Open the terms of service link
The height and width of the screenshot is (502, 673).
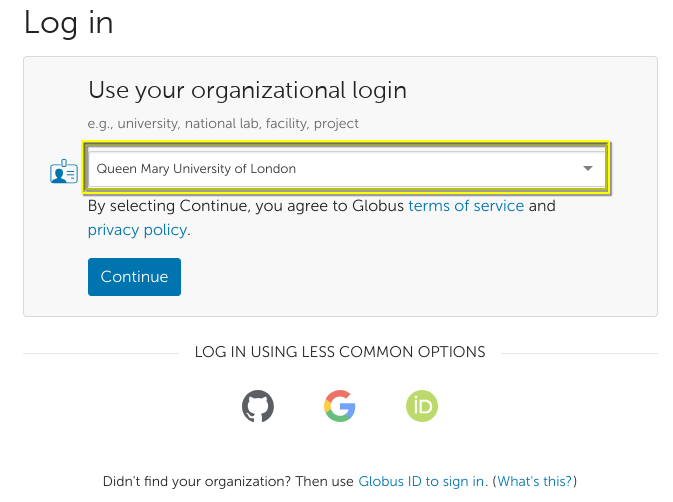click(x=466, y=206)
